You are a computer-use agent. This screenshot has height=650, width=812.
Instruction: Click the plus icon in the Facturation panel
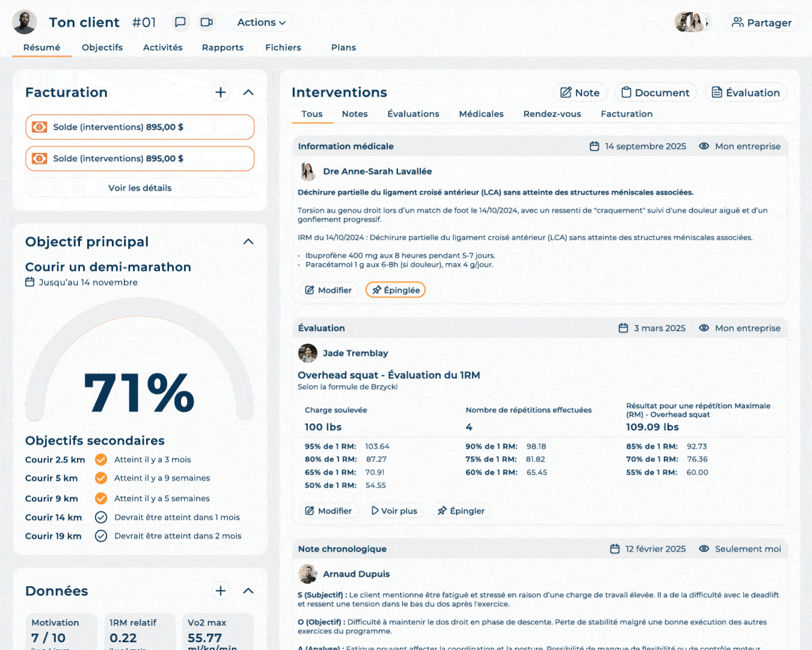(x=221, y=93)
